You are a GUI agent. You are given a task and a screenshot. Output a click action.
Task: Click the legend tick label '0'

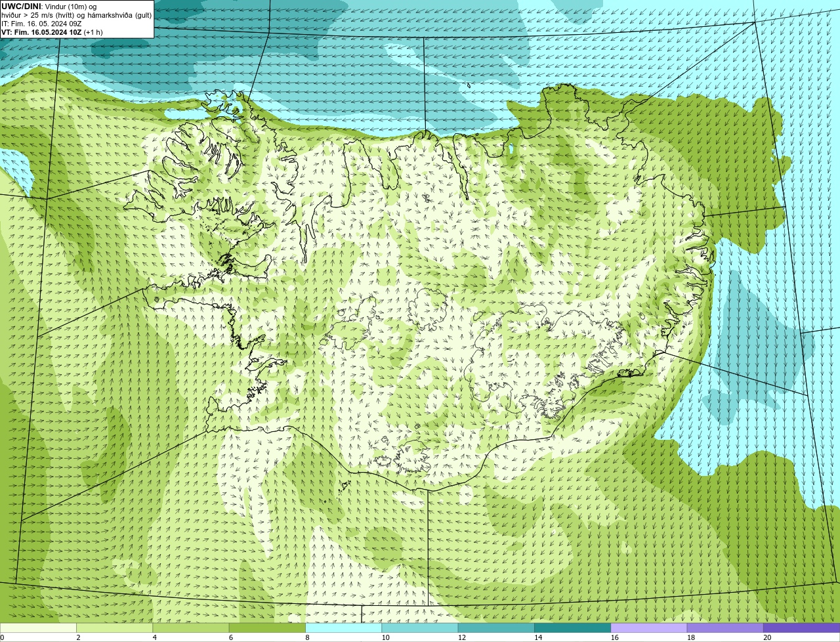[x=3, y=637]
